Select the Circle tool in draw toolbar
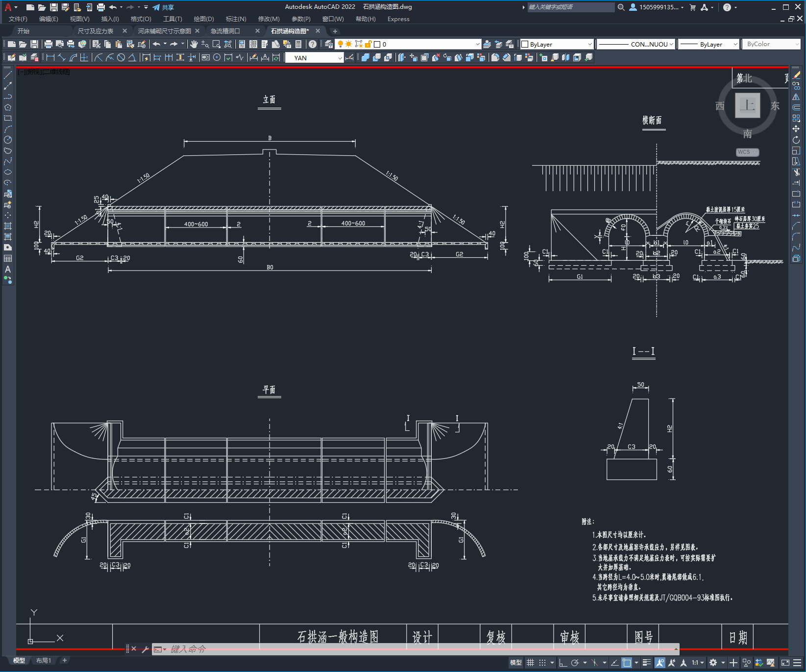Viewport: 806px width, 672px height. [8, 140]
